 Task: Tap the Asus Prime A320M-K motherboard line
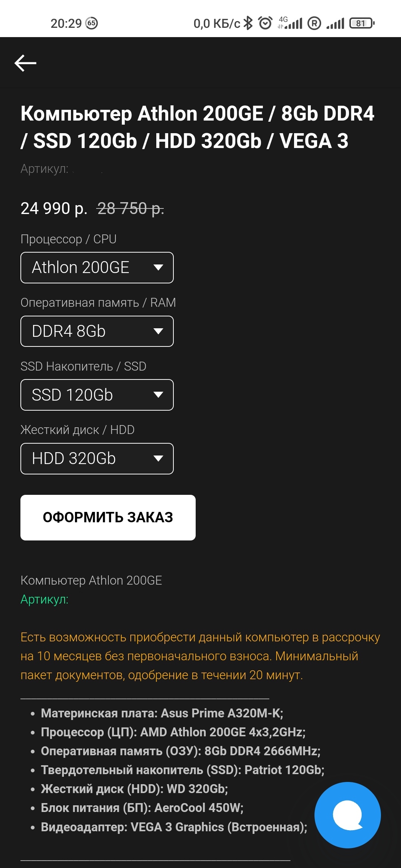point(162,713)
